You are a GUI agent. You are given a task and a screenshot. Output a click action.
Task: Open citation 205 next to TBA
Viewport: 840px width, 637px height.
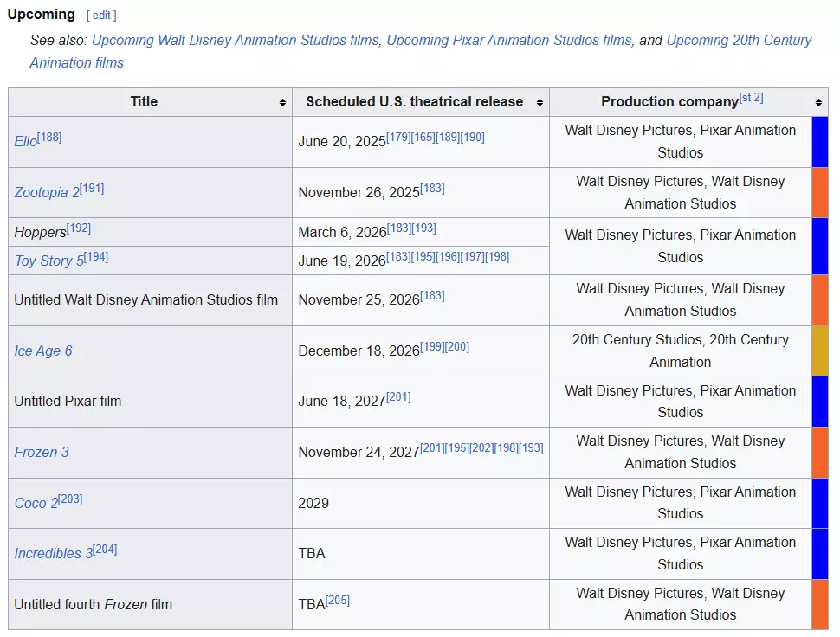tap(338, 600)
